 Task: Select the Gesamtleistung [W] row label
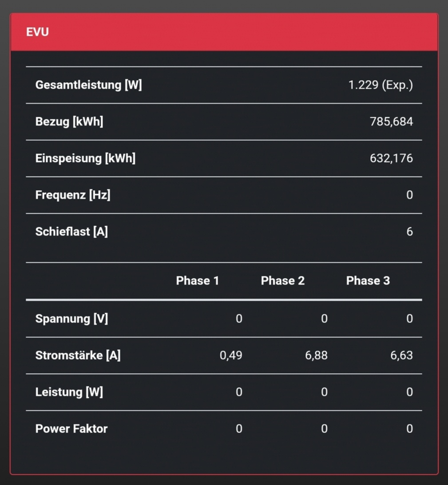[x=88, y=85]
